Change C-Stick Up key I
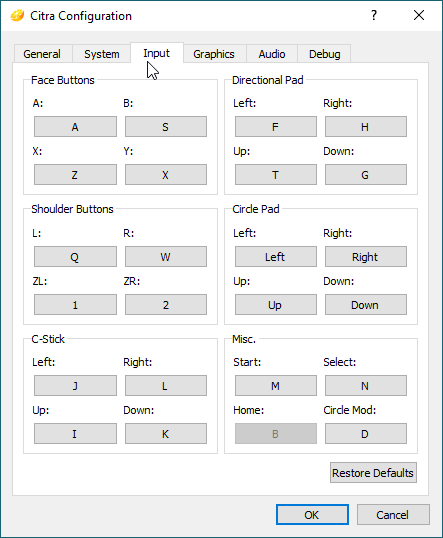This screenshot has width=443, height=538. click(x=75, y=433)
